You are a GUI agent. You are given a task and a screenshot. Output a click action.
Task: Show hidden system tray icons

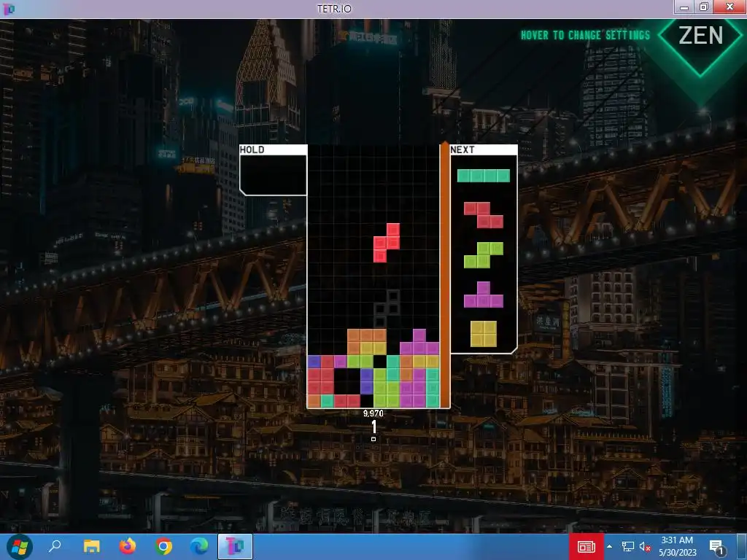coord(609,547)
